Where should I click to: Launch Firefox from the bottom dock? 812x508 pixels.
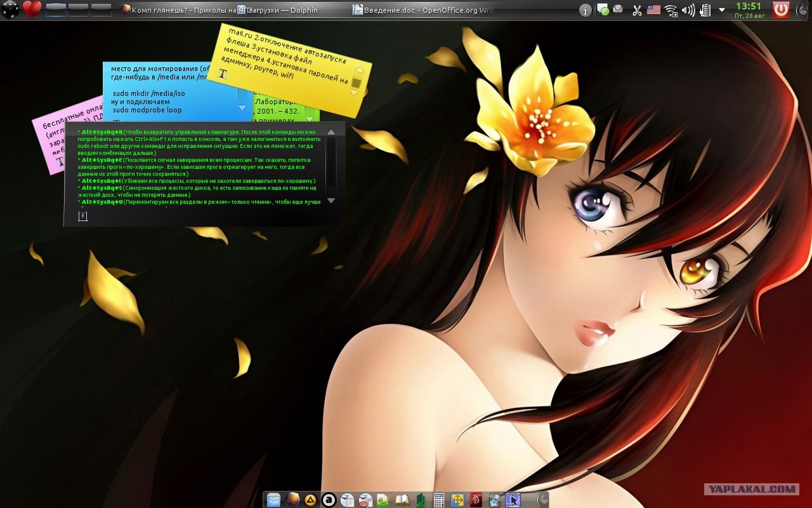[292, 500]
